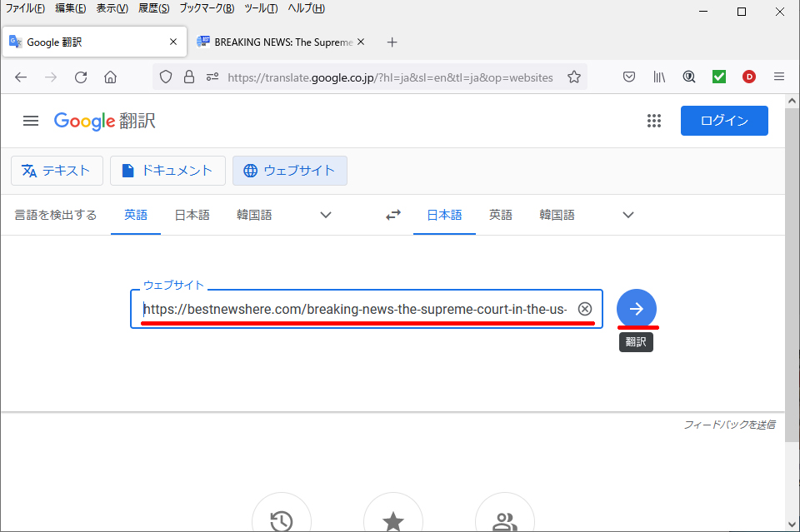Expand more source languages dropdown

pyautogui.click(x=326, y=215)
